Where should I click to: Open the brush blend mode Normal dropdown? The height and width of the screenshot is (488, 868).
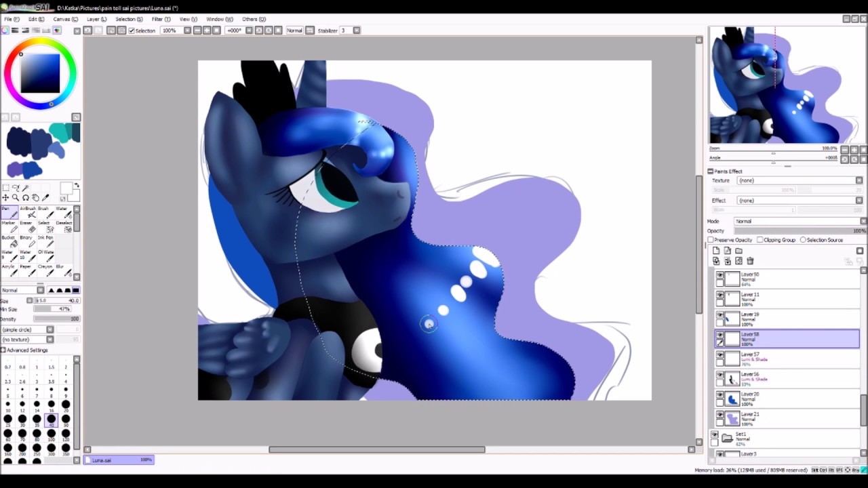click(22, 290)
